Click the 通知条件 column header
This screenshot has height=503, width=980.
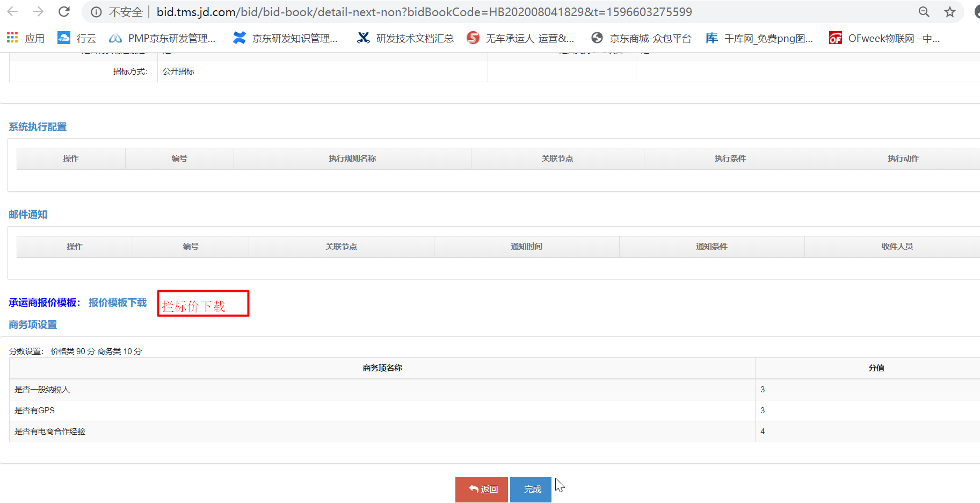tap(712, 247)
